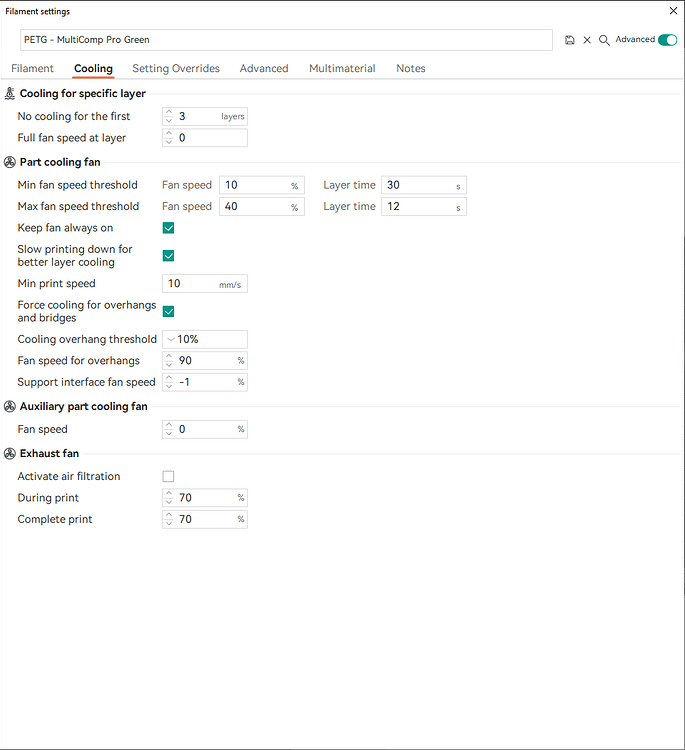Open the Cooling overhang threshold dropdown
The height and width of the screenshot is (750, 685).
click(x=205, y=340)
